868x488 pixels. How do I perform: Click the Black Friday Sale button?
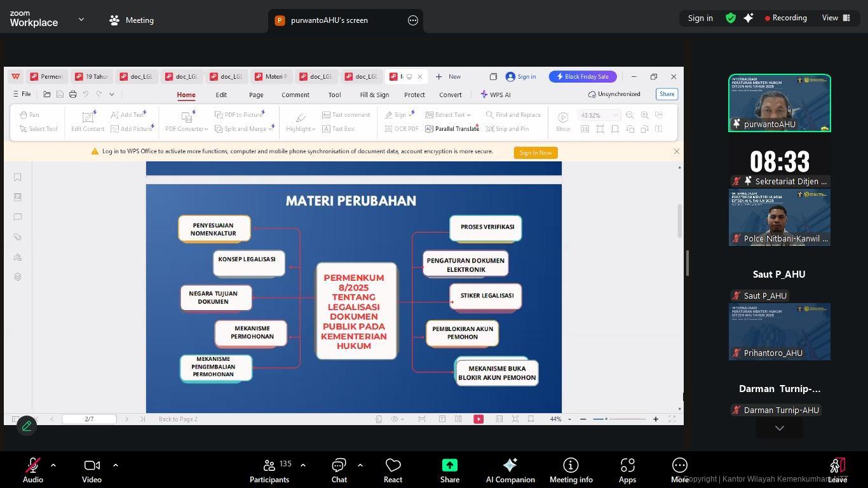583,77
